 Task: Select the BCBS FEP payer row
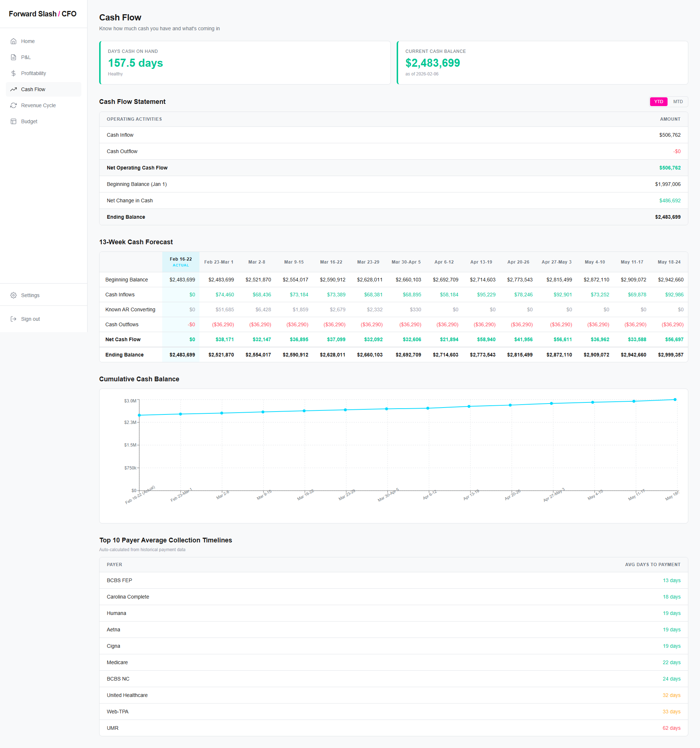[x=394, y=581]
